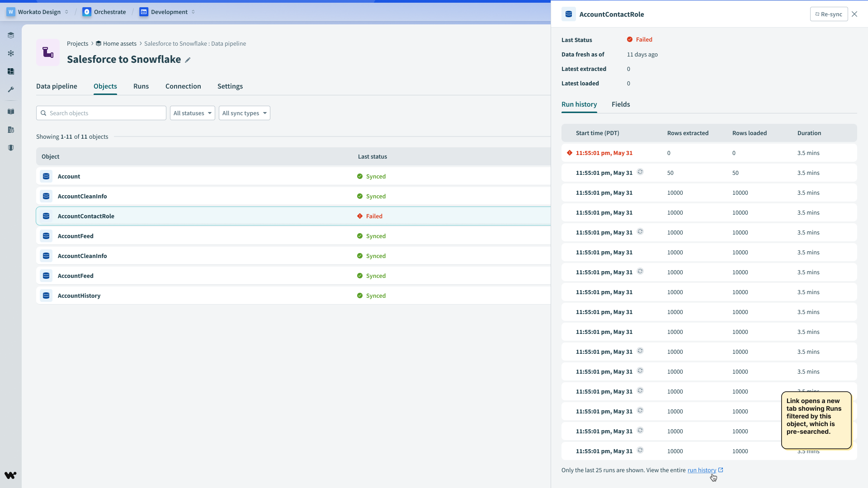This screenshot has width=868, height=488.
Task: Open the shield security icon in sidebar
Action: pos(11,148)
